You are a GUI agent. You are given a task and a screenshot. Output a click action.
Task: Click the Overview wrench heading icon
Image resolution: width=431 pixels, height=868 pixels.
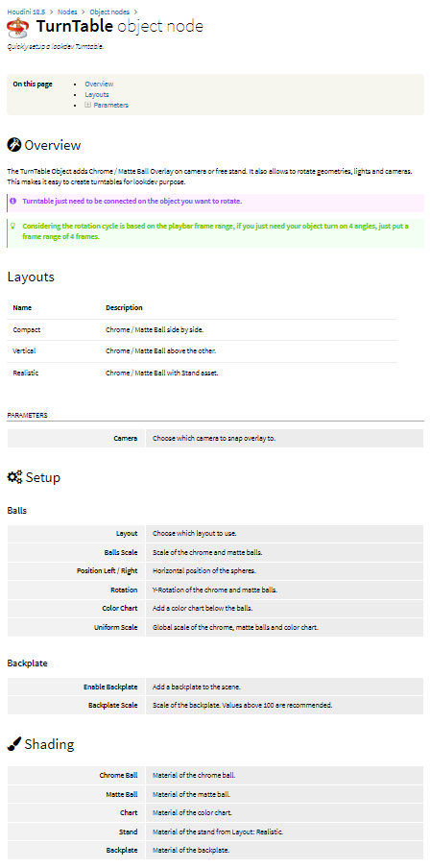tap(13, 145)
